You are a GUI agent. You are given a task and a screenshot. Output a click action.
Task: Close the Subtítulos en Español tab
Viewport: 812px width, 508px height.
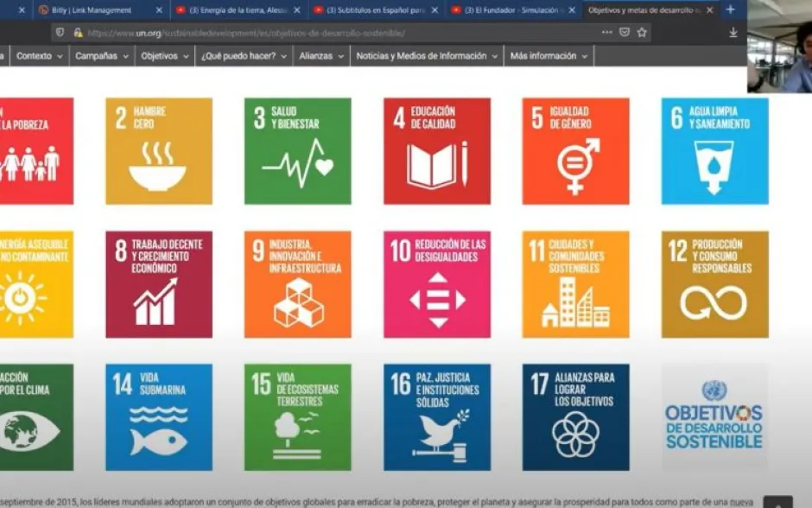[x=435, y=10]
